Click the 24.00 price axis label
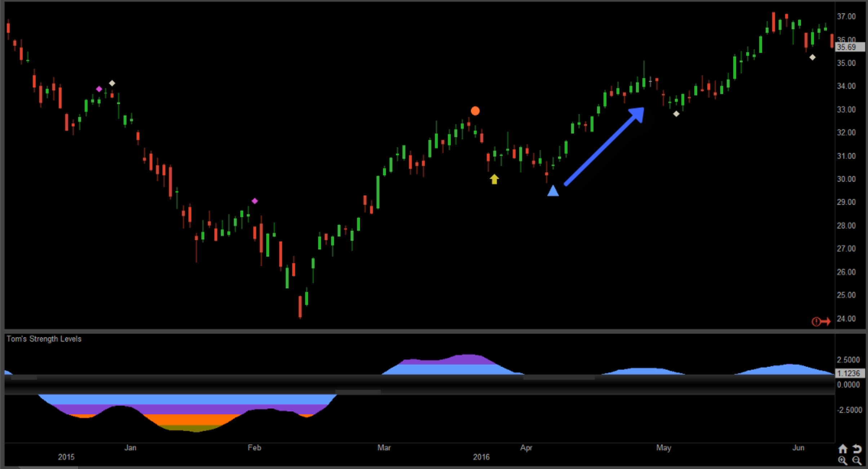The width and height of the screenshot is (868, 469). [846, 319]
